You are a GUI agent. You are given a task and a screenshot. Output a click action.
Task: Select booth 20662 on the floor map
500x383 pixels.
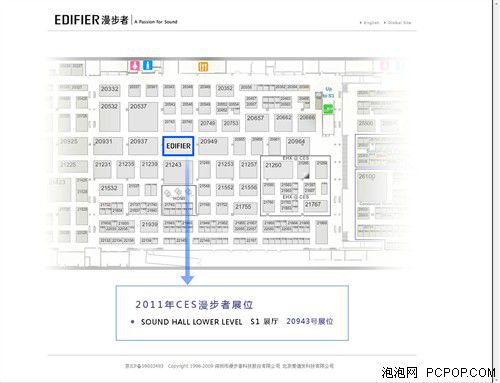[284, 123]
